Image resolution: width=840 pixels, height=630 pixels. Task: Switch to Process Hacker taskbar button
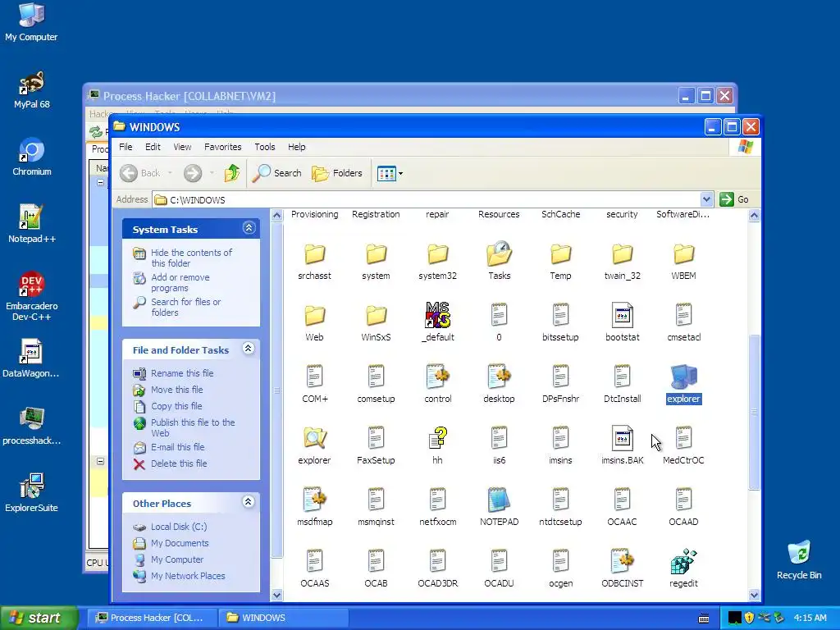152,618
